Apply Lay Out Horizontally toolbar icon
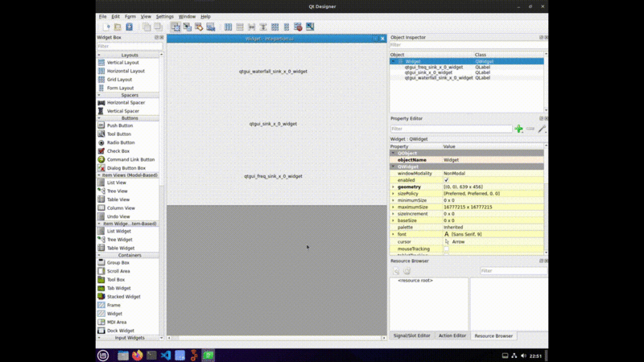Image resolution: width=644 pixels, height=362 pixels. 228,27
